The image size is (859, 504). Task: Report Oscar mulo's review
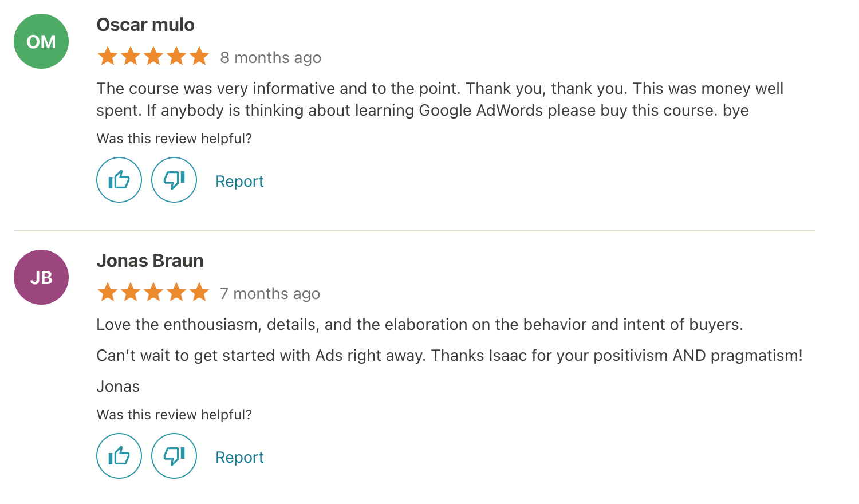point(239,182)
